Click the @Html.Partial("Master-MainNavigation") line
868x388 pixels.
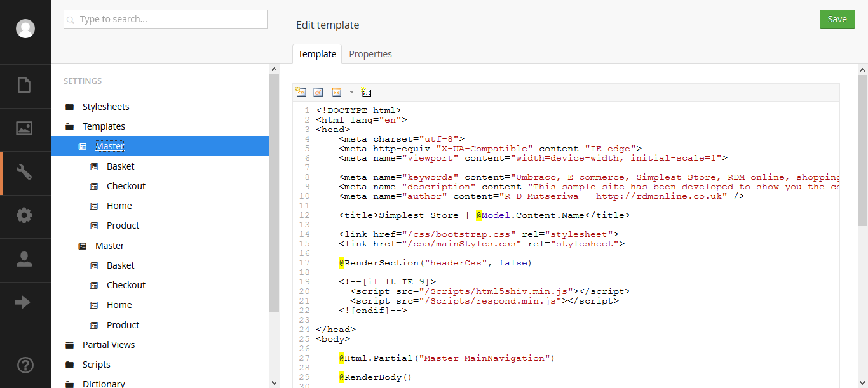(x=447, y=358)
